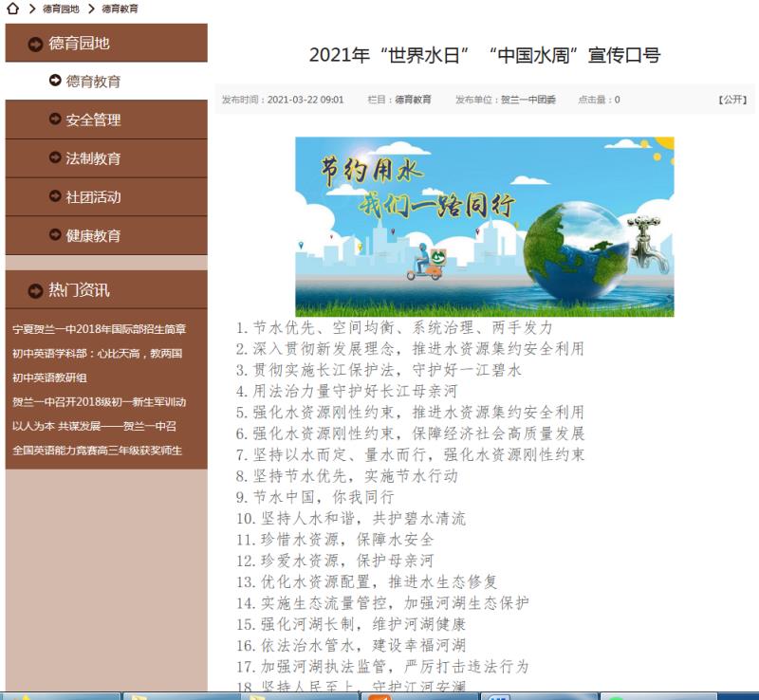Go to 社团活动 in the sidebar menu
This screenshot has width=759, height=700.
pos(93,197)
